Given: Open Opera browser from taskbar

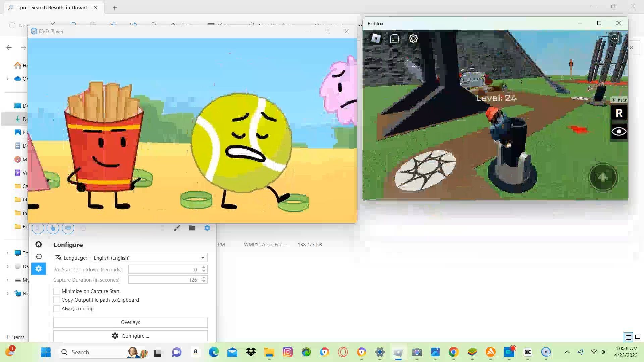Looking at the screenshot, I should [343, 352].
